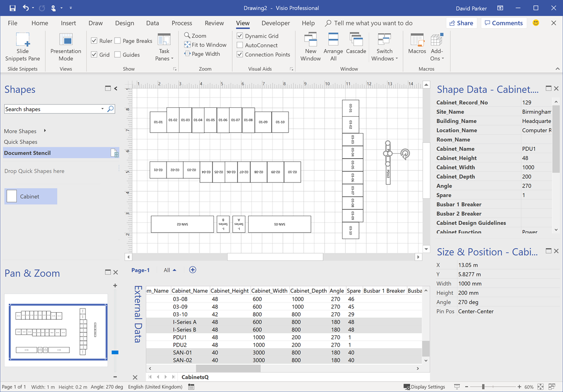Open a New Window of the drawing

click(310, 45)
